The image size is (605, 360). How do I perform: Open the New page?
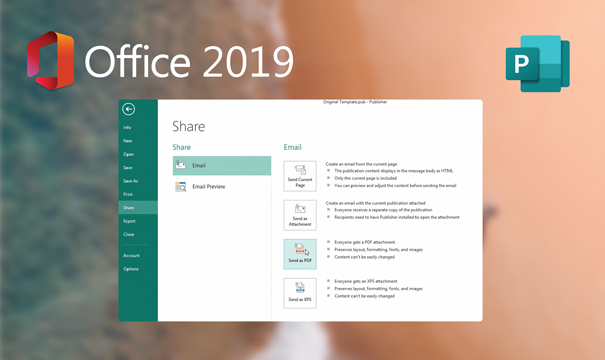(x=128, y=141)
